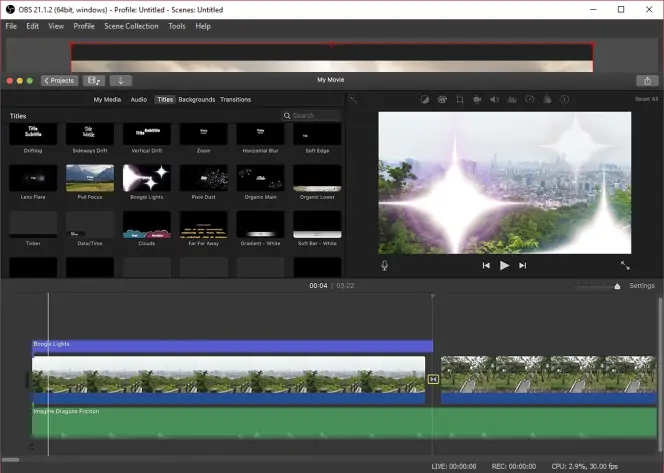Select the Lens Flare title thumbnail
The image size is (664, 473).
click(x=33, y=178)
